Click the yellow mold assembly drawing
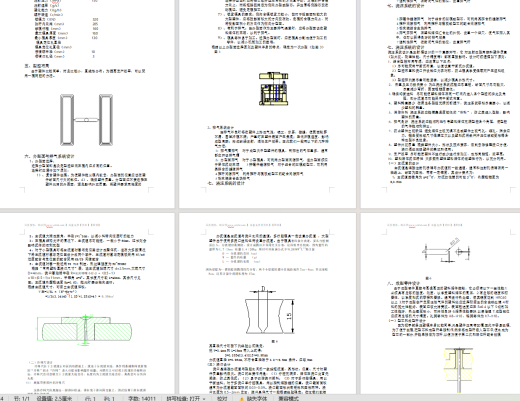 (x=274, y=89)
